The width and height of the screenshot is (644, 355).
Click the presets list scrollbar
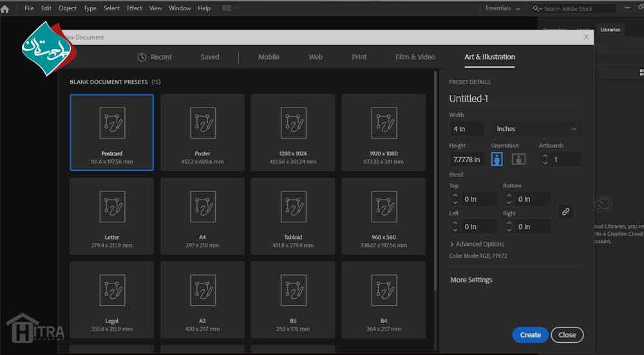click(435, 181)
